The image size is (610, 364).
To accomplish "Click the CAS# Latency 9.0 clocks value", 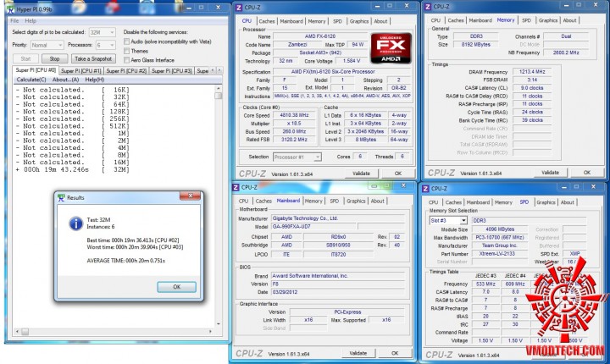I will pos(532,88).
